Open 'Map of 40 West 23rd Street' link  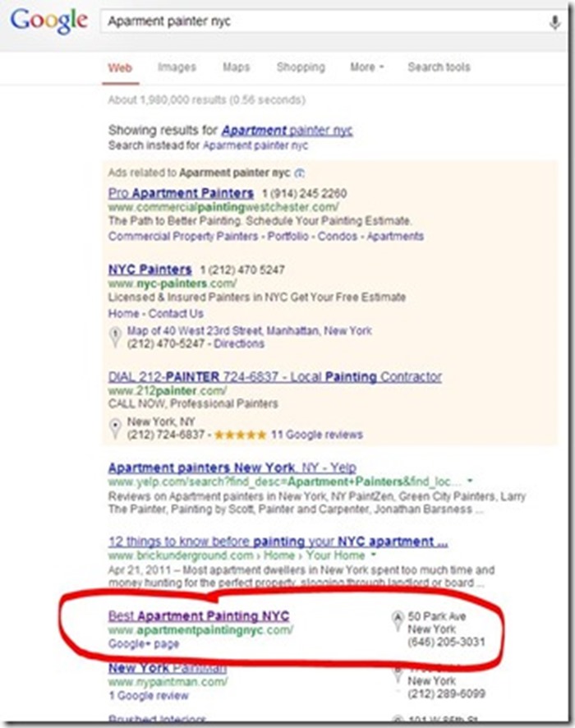coord(249,330)
